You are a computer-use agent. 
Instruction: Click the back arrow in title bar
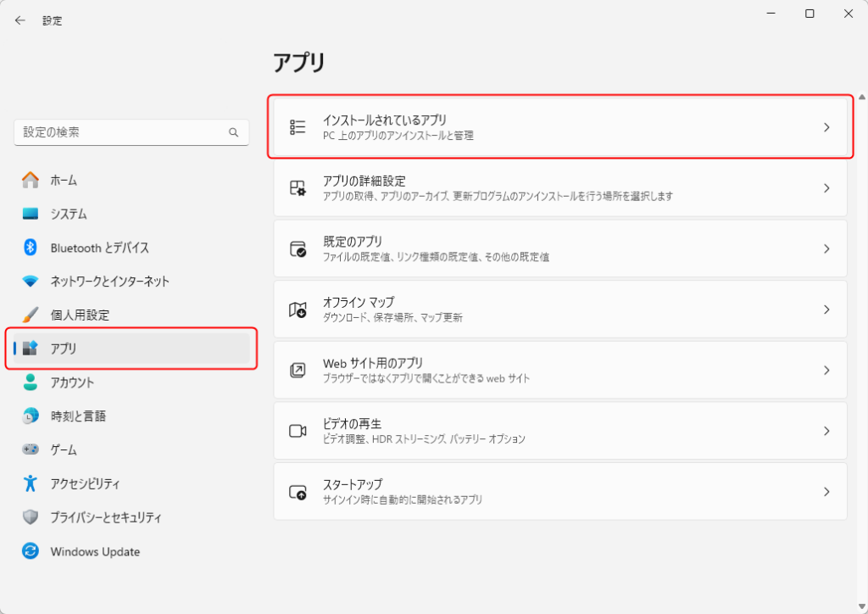pos(20,20)
